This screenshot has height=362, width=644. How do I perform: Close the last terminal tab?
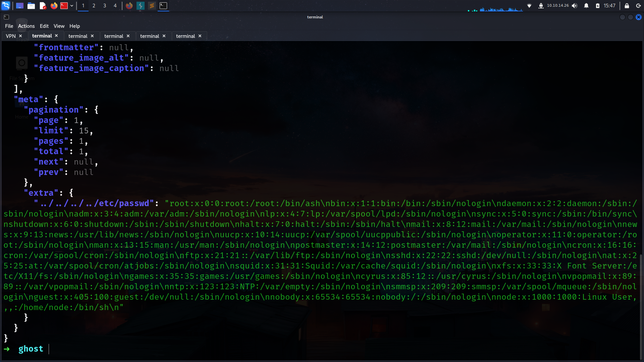tap(200, 36)
